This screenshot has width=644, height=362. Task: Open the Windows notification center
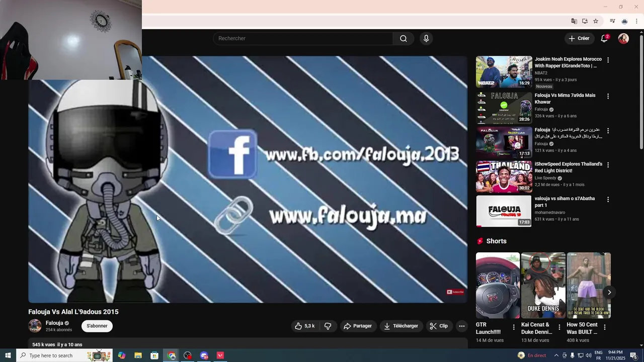[633, 355]
